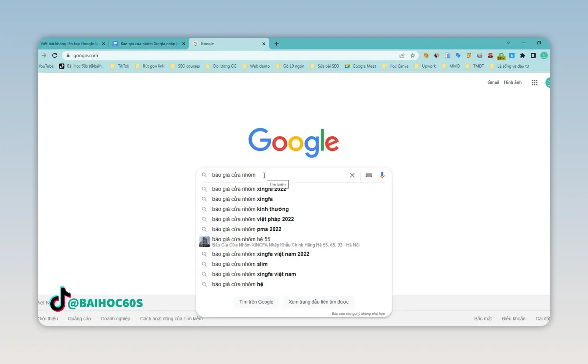Open 'Lẽ sống và đầu tư' bookmarks folder
The width and height of the screenshot is (588, 364).
coord(509,66)
